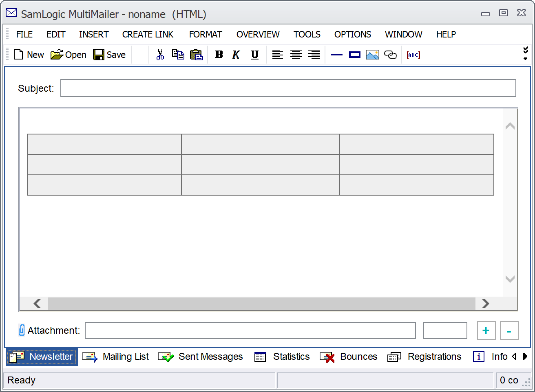Open the HELP menu
The width and height of the screenshot is (535, 392).
click(446, 34)
